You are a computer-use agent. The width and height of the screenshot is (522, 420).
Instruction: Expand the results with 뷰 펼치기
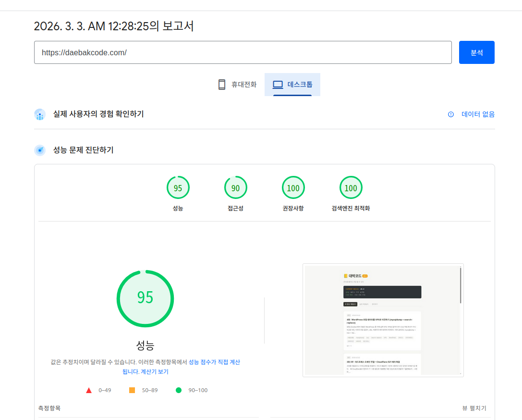474,408
